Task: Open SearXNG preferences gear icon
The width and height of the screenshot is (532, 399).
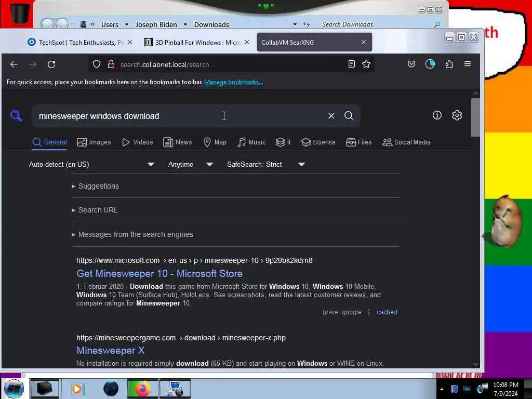Action: pyautogui.click(x=457, y=115)
